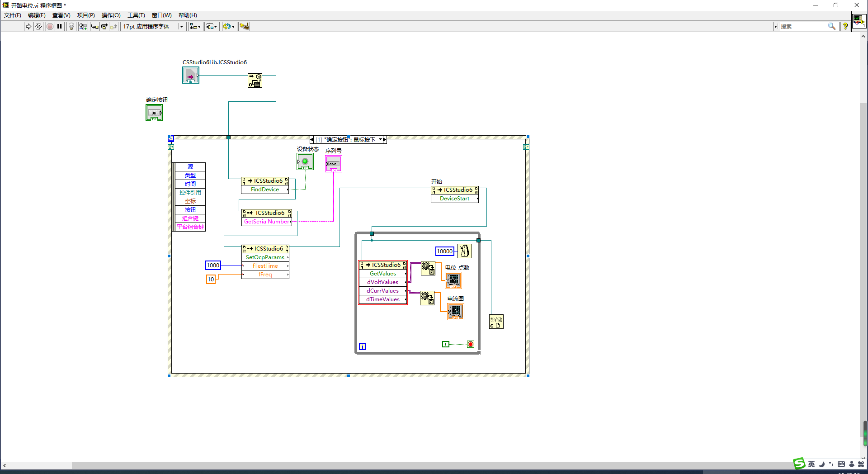Click the 确定按钮 OK button terminal
This screenshot has height=474, width=868.
pyautogui.click(x=154, y=113)
